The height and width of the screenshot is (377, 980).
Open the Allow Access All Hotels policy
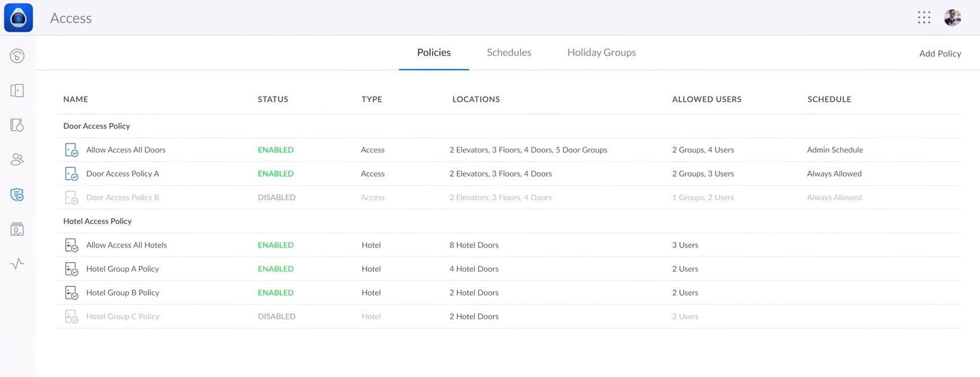[x=126, y=245]
